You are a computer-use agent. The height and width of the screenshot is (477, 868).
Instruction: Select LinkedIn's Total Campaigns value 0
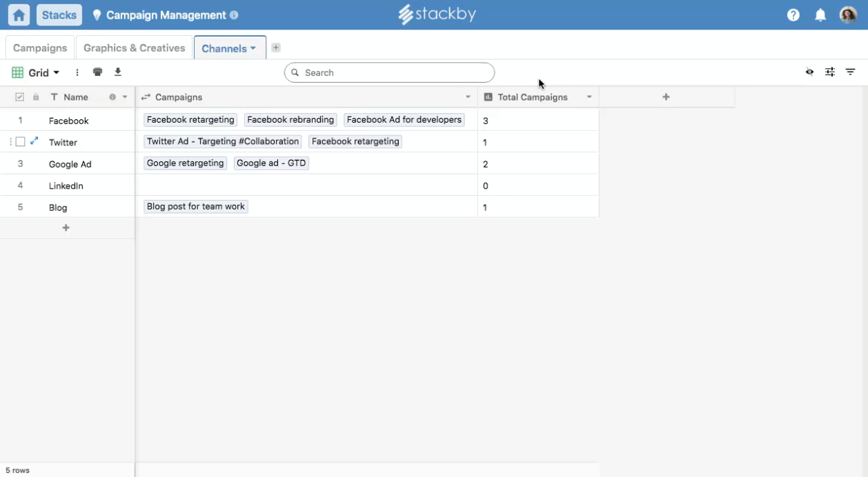[x=538, y=185]
